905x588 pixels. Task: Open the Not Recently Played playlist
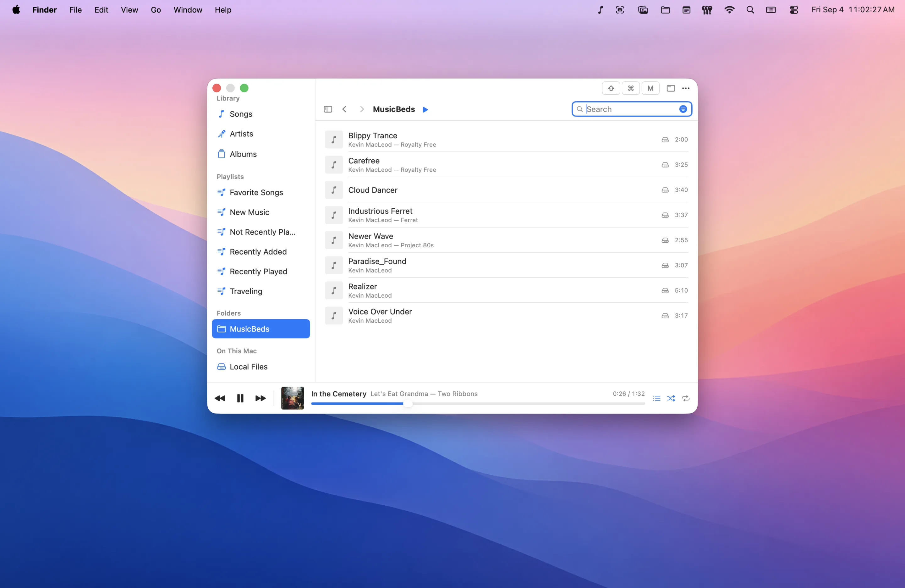[x=261, y=232]
